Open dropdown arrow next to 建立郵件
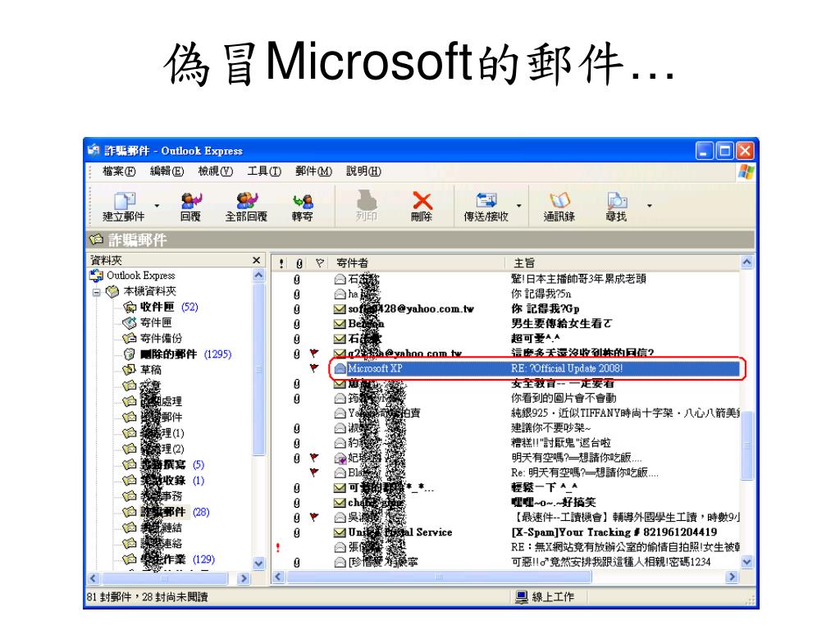Image resolution: width=840 pixels, height=630 pixels. (x=157, y=206)
